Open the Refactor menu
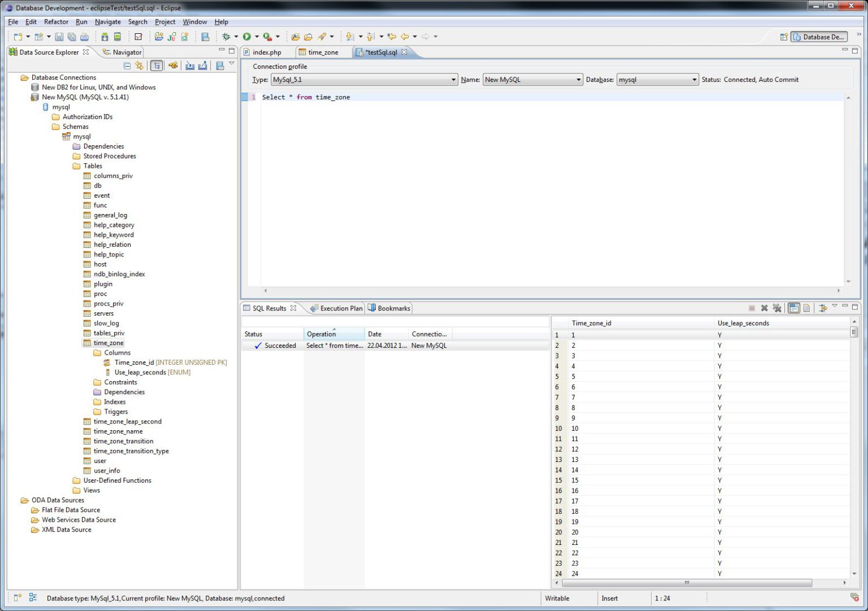This screenshot has width=868, height=611. [x=56, y=21]
